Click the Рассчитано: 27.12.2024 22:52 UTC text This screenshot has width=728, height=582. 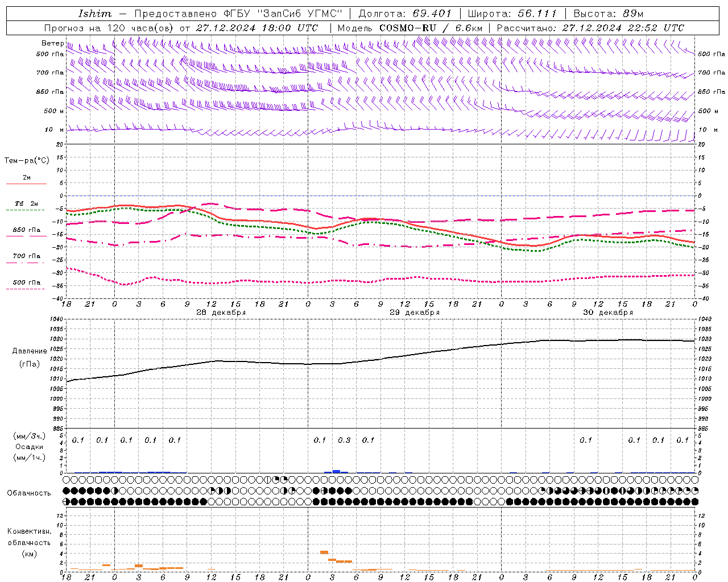point(590,28)
